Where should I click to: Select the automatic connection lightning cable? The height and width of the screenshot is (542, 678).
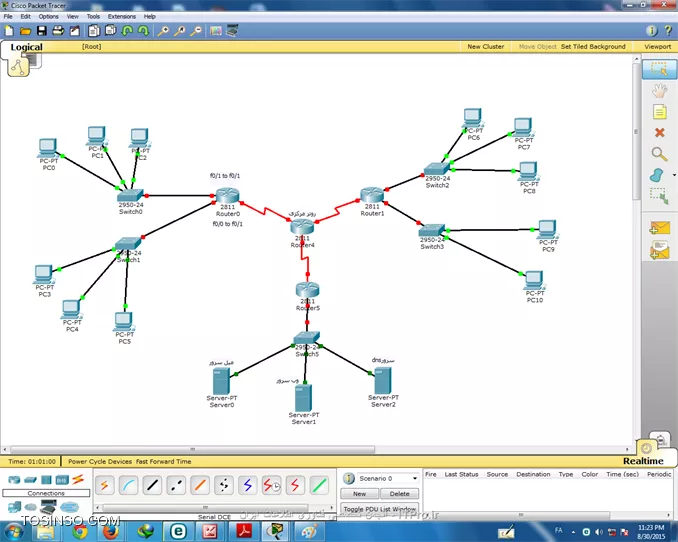(x=104, y=485)
